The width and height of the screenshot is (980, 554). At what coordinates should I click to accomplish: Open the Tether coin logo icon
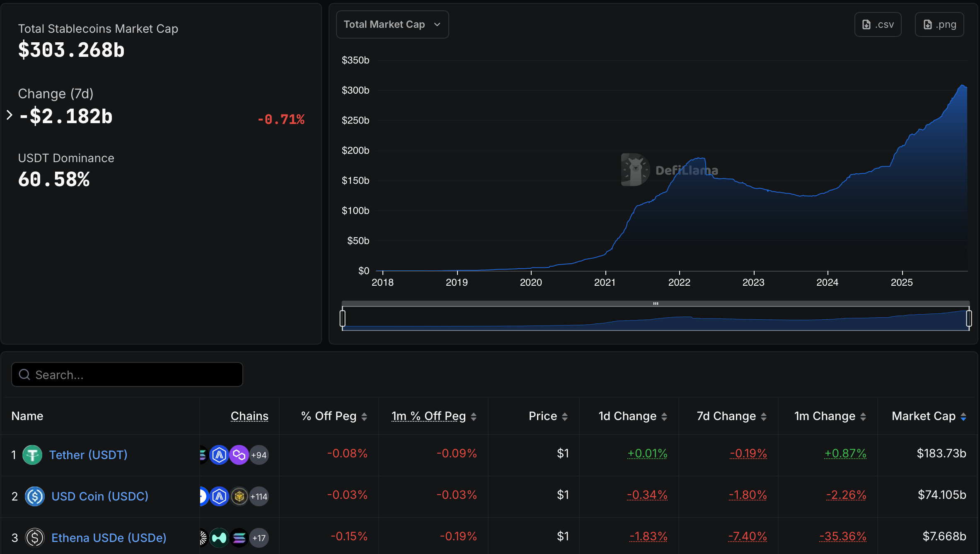(32, 455)
